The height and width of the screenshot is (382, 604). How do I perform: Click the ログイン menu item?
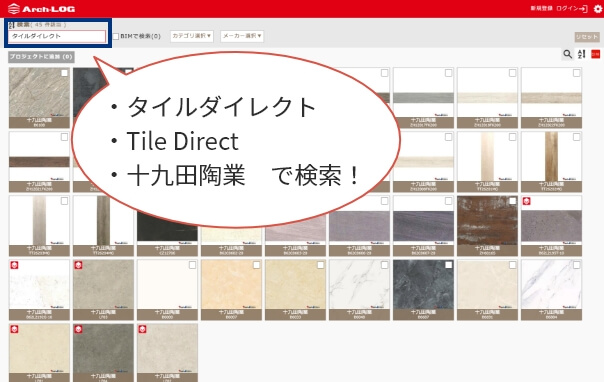click(x=567, y=8)
